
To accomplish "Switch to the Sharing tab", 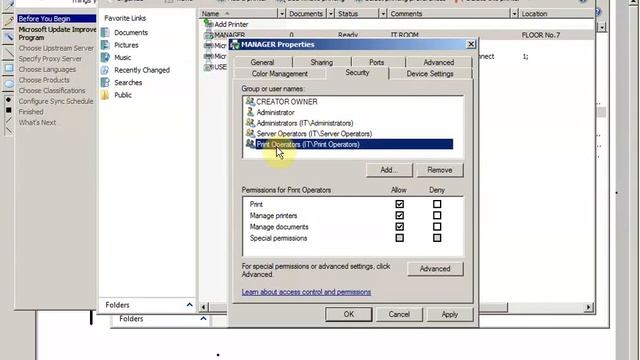I will (322, 62).
